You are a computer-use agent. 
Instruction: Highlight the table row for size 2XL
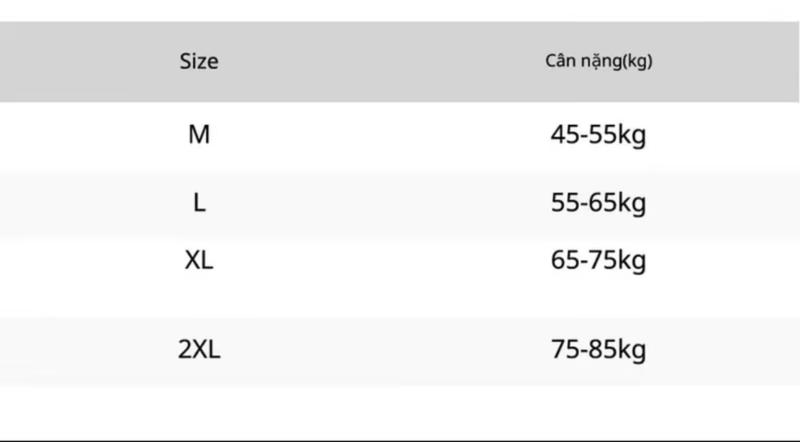[x=400, y=350]
